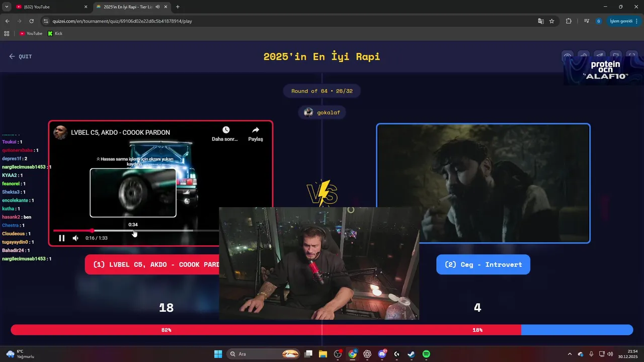Mute the quizei tab via speaker icon
The height and width of the screenshot is (362, 644).
157,7
